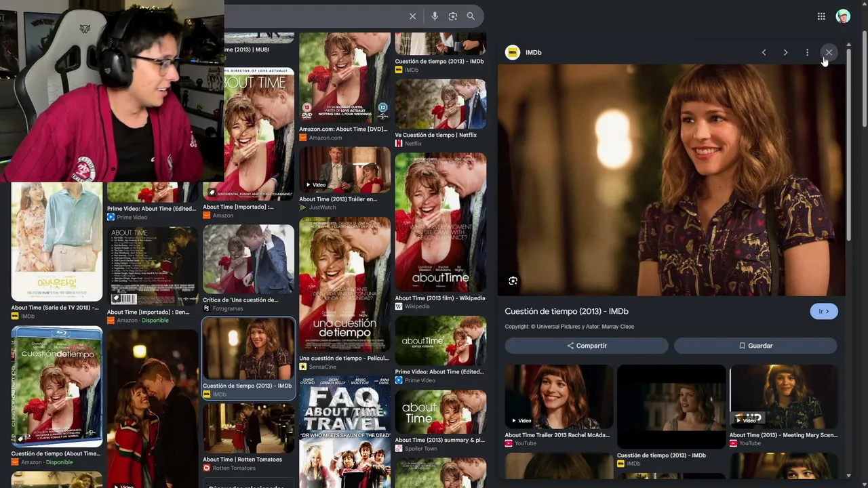This screenshot has width=868, height=488.
Task: Open related 'About Time (2013) - Meeting Mary Scen...' video
Action: coord(783,397)
